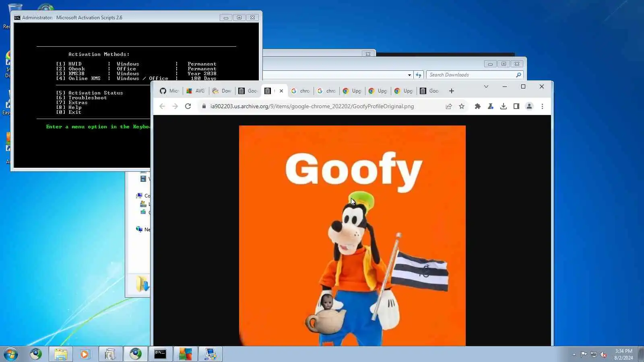
Task: Go back in the Chrome browser
Action: (x=162, y=106)
